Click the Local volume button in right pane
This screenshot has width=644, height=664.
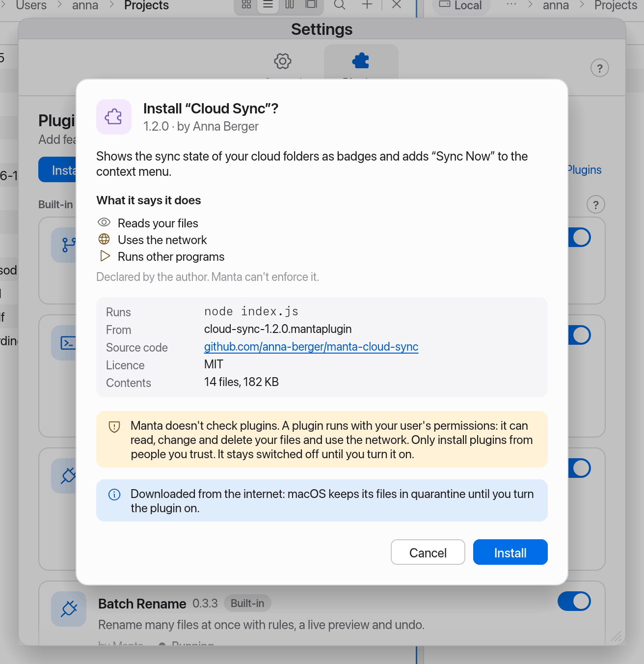pos(461,6)
